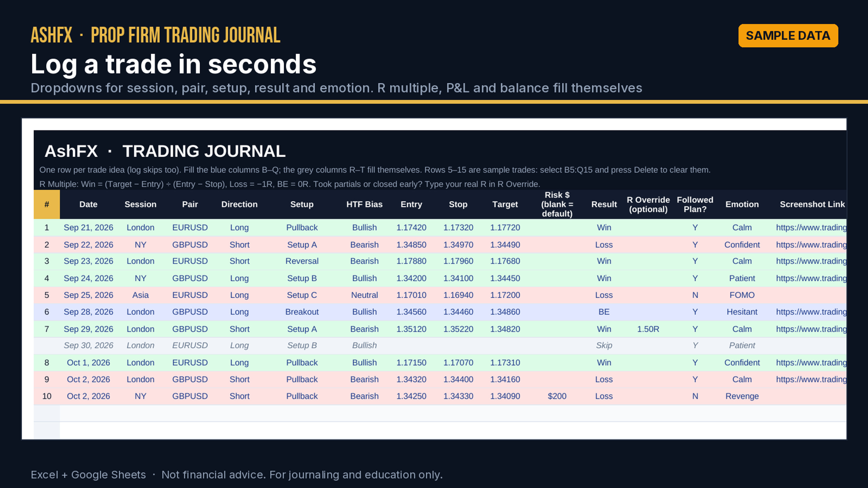Select entry price 1.34200

pyautogui.click(x=411, y=278)
